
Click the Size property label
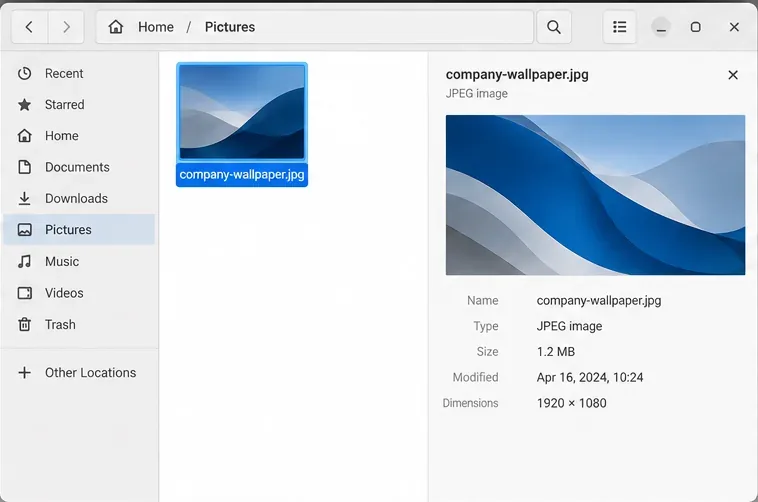[x=487, y=352]
